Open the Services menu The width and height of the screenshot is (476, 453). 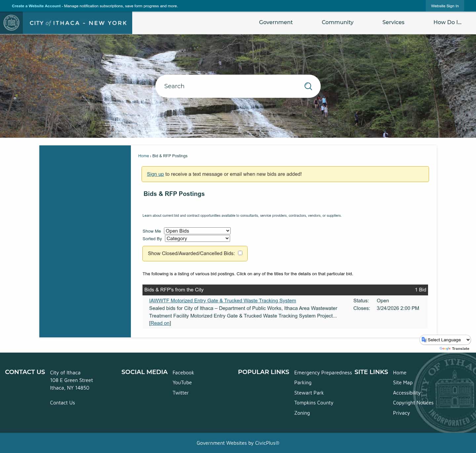click(x=393, y=22)
